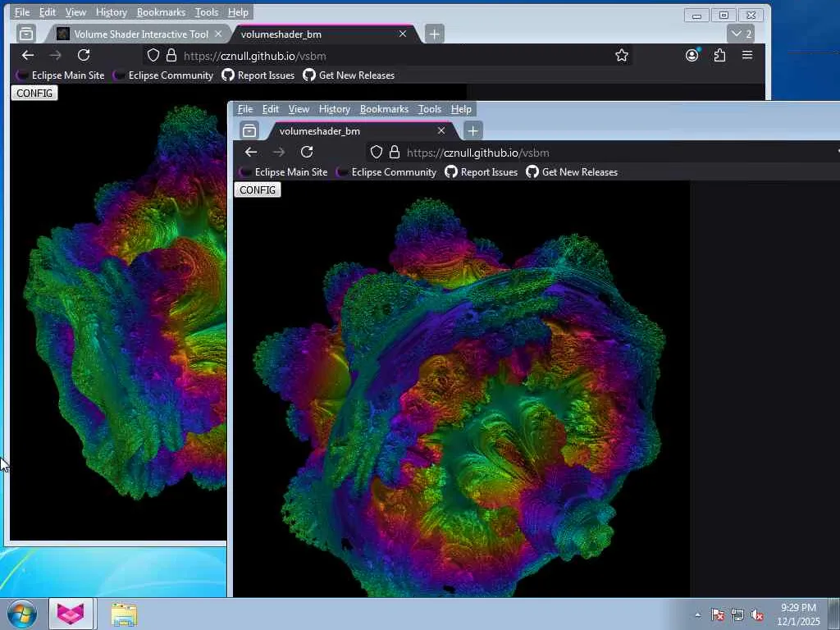Open View menu in back window
This screenshot has width=840, height=630.
75,11
